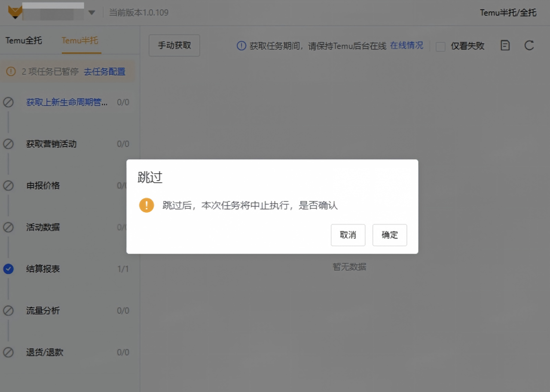This screenshot has width=550, height=392.
Task: Click the disabled status icon beside 申报价格
Action: [x=8, y=186]
